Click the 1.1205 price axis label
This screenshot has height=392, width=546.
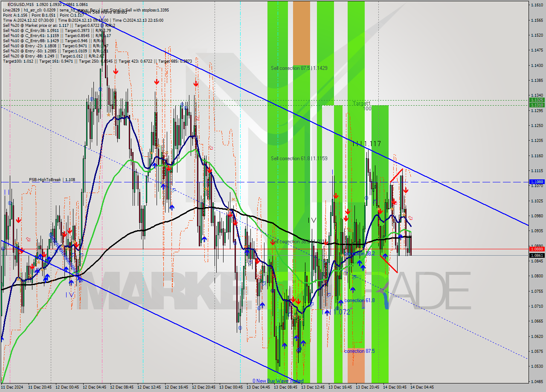(537, 141)
